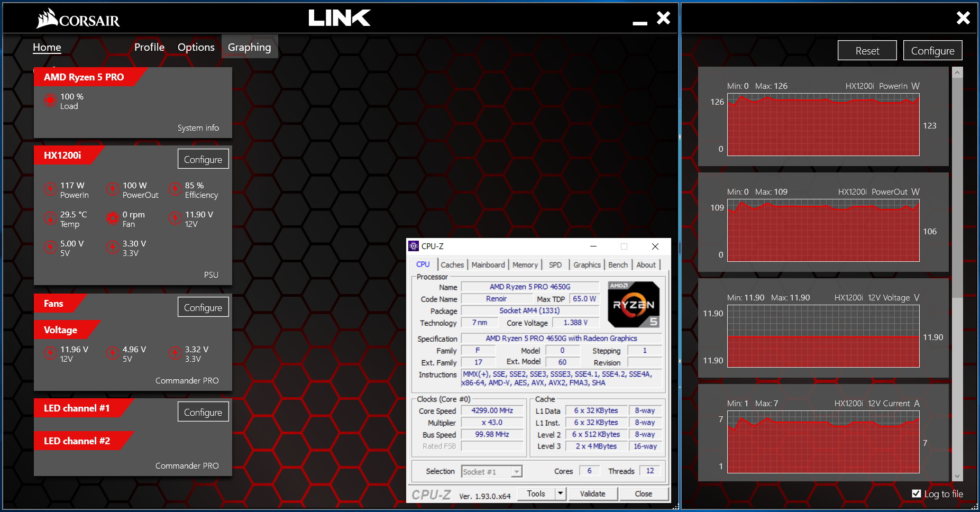Viewport: 980px width, 512px height.
Task: Switch to CPU-Z SPD tab
Action: click(x=555, y=264)
